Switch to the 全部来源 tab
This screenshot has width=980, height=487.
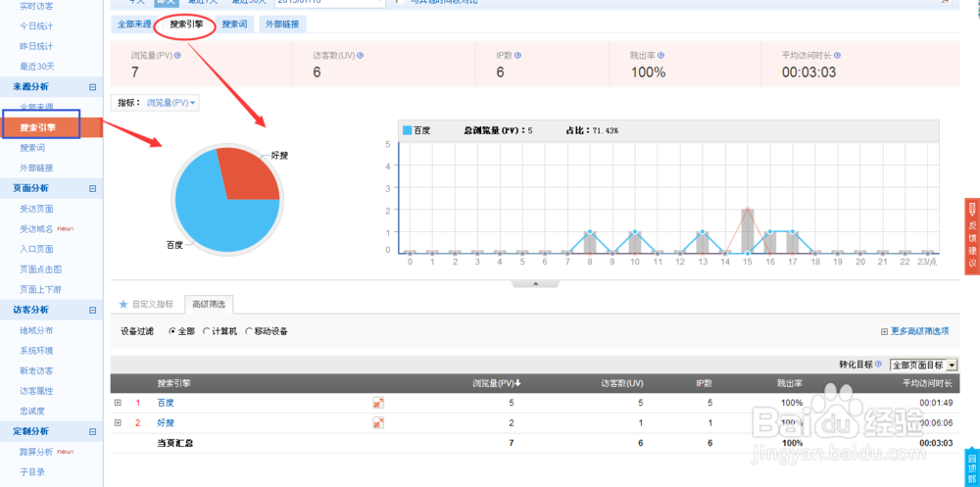coord(134,25)
